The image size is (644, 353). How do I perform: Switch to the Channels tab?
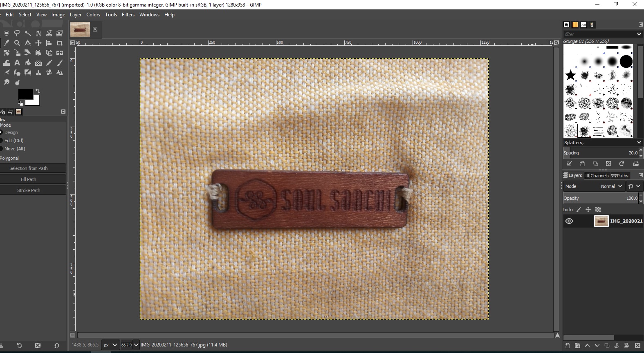597,175
